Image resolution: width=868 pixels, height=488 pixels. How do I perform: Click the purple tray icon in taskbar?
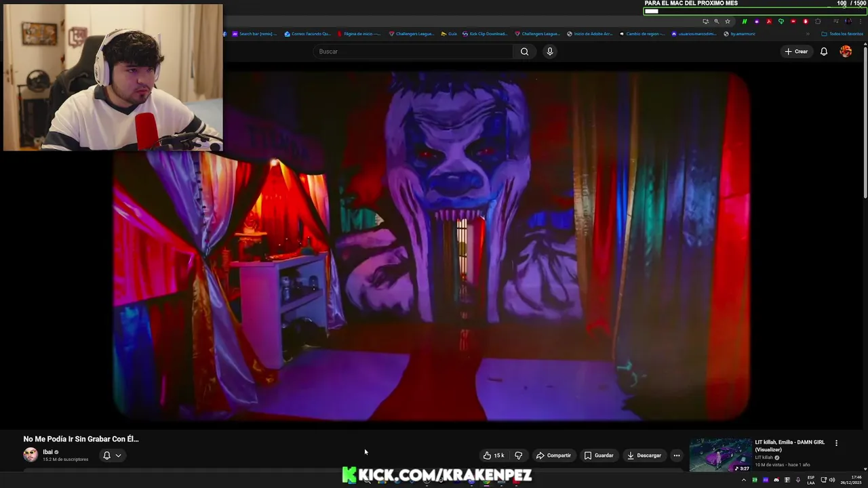(766, 480)
